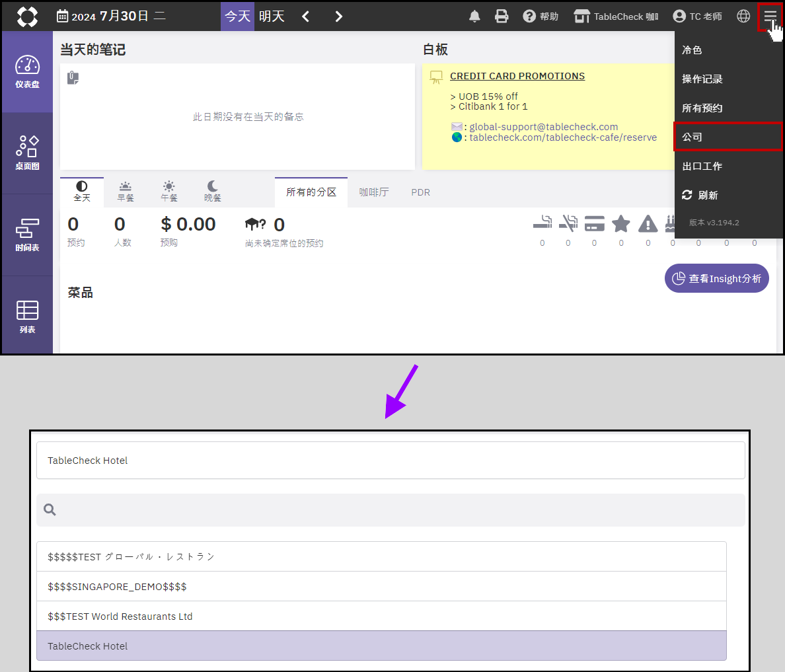
Task: Go to tomorrow with 明天
Action: (272, 17)
